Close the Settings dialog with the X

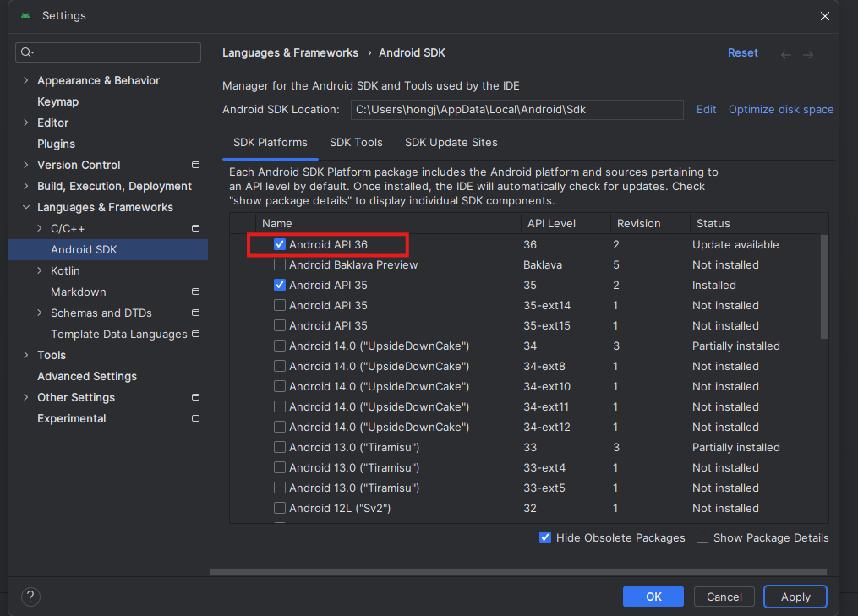(x=825, y=16)
